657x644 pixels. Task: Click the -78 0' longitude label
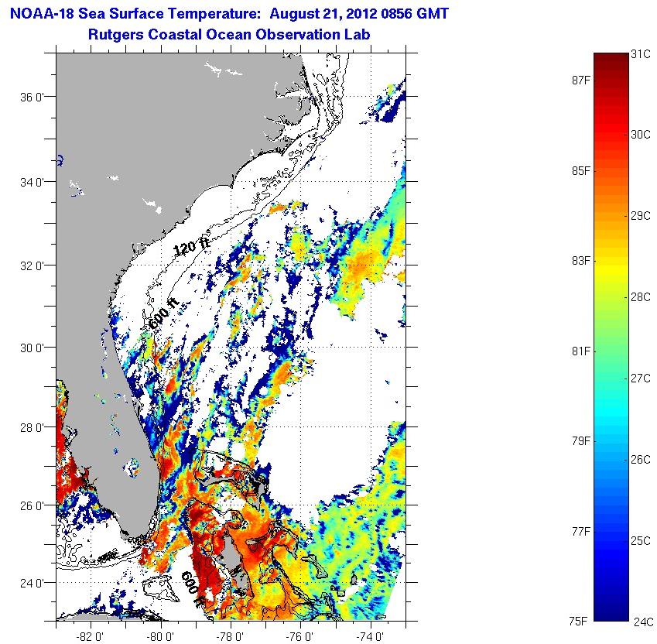click(230, 637)
